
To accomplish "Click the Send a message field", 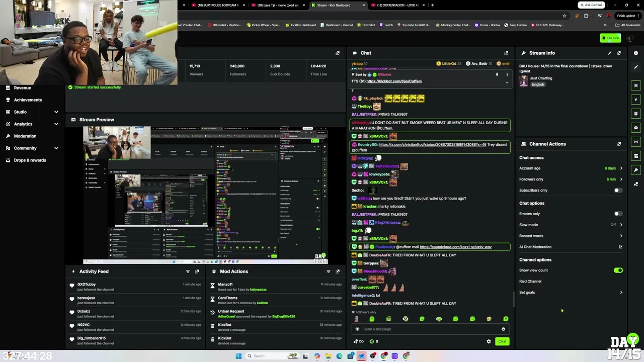I will click(430, 329).
